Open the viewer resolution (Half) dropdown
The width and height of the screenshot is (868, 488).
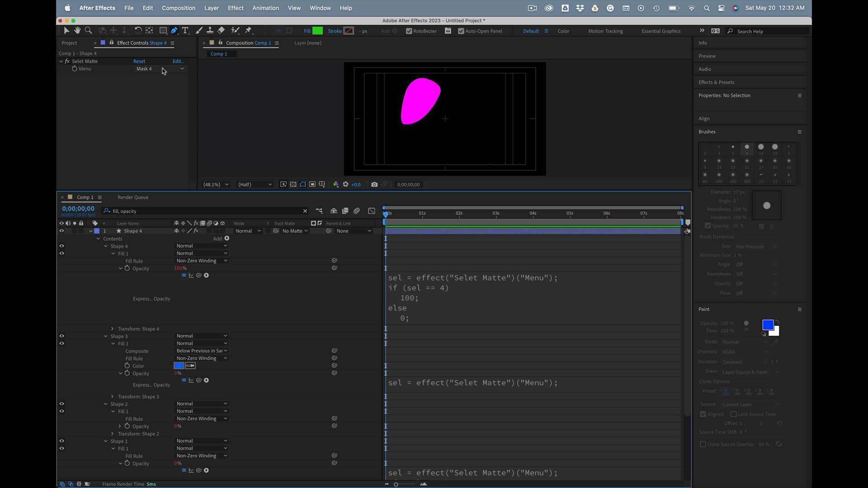[255, 184]
